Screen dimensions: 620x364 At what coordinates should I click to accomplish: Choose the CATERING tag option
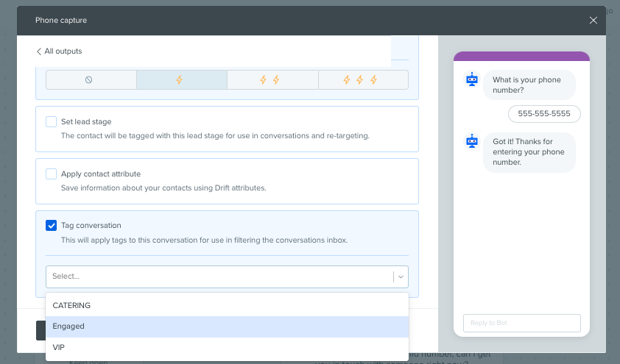click(x=227, y=306)
